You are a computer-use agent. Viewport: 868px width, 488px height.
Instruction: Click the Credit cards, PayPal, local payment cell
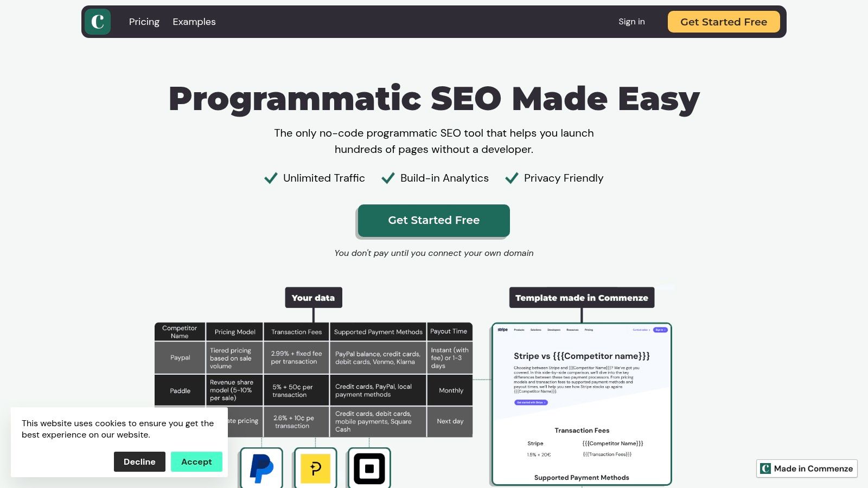pos(378,390)
